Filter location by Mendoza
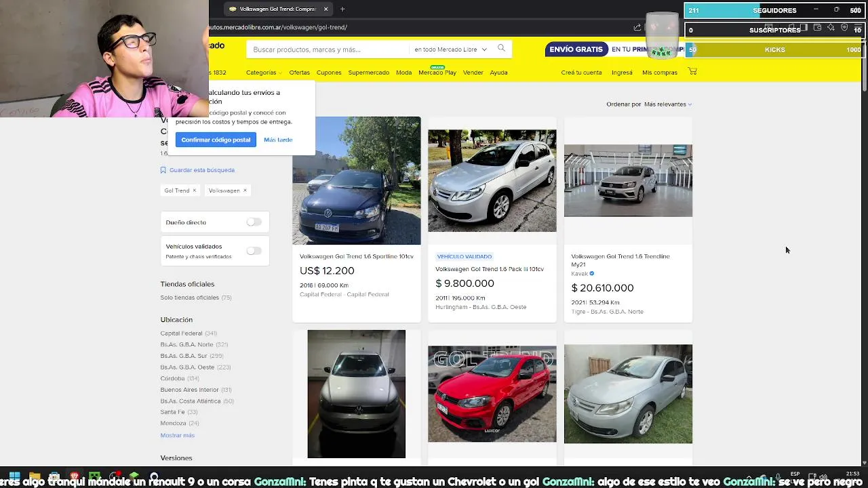 tap(180, 424)
